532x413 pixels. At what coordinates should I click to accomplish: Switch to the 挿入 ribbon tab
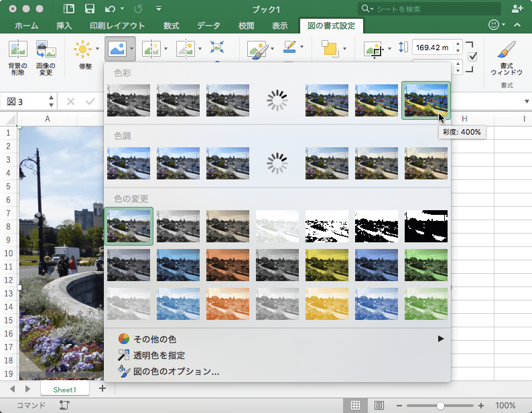(64, 26)
